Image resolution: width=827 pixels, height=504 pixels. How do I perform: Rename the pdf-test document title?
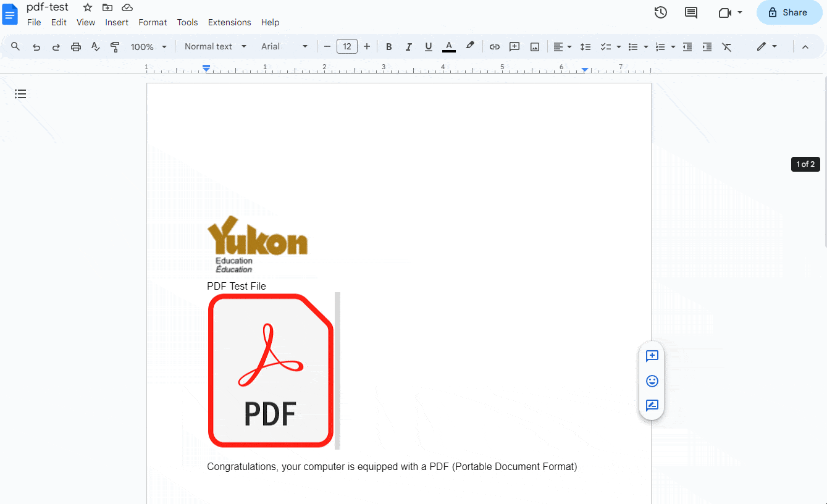tap(48, 7)
